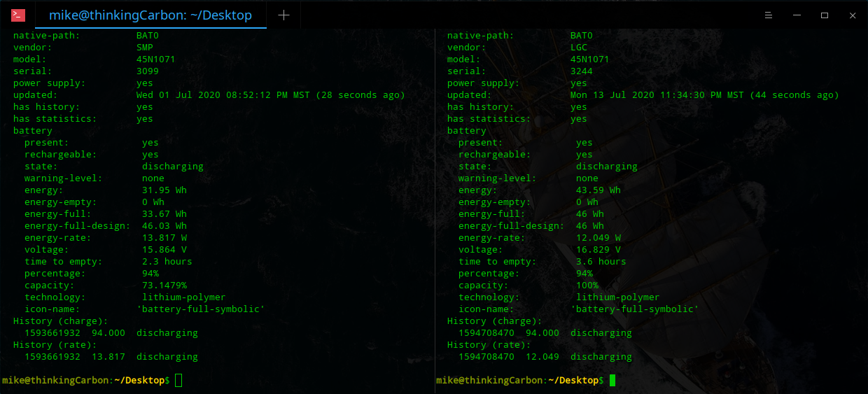Focus the left pane's empty cursor box
The height and width of the screenshot is (394, 868).
178,380
